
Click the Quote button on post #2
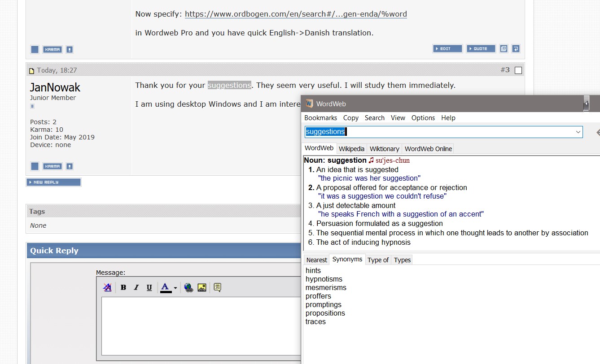(481, 49)
